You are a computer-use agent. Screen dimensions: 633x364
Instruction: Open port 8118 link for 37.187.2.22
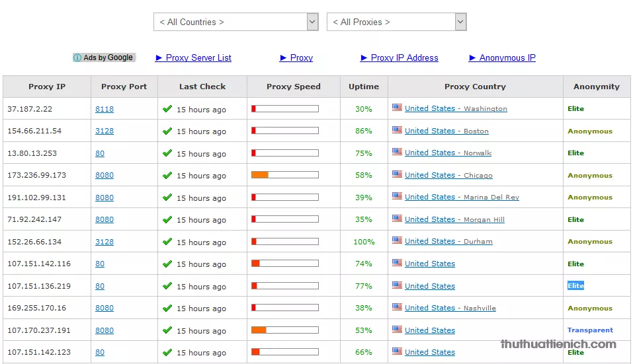point(105,109)
